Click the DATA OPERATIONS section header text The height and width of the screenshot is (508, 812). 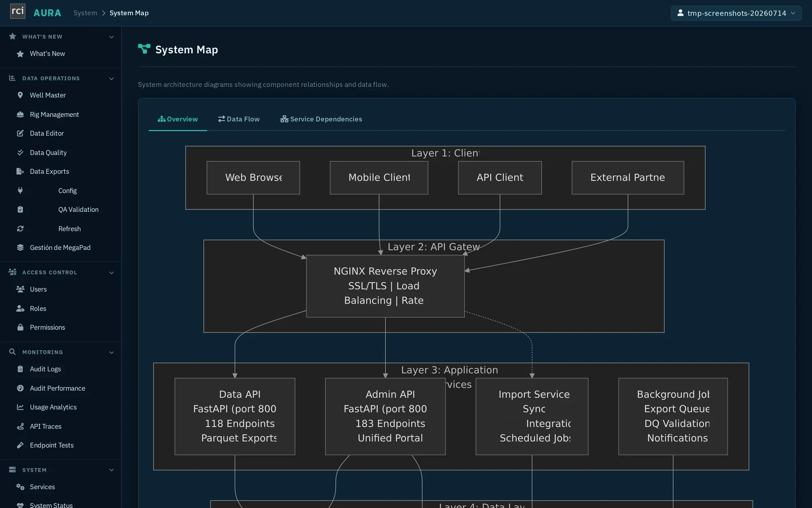click(x=51, y=78)
